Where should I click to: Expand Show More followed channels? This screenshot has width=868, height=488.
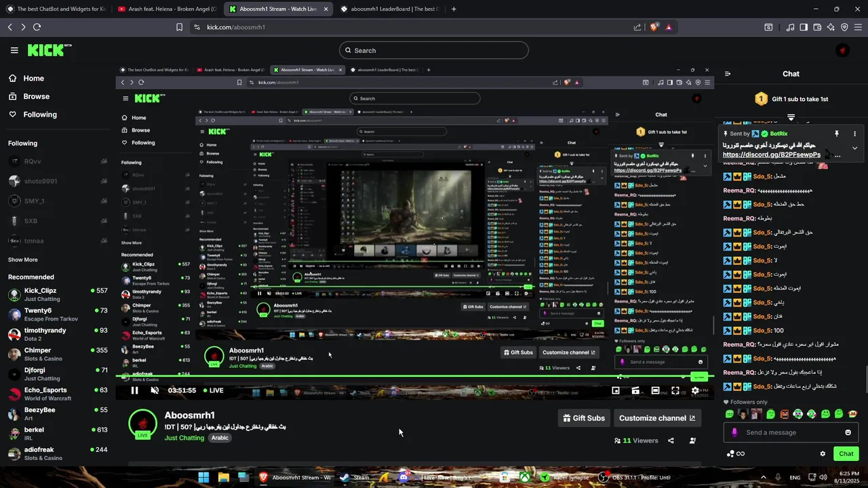23,260
